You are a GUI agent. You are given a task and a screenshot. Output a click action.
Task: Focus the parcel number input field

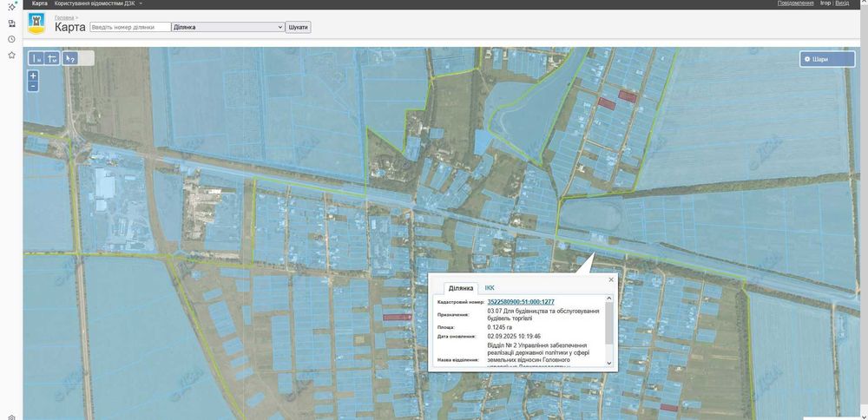pos(130,27)
